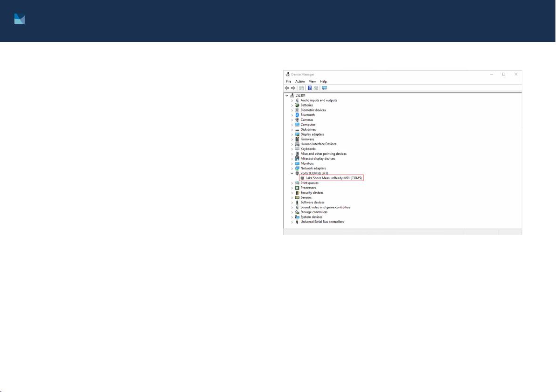
Task: Expand the Display adapters chevron
Action: [292, 134]
